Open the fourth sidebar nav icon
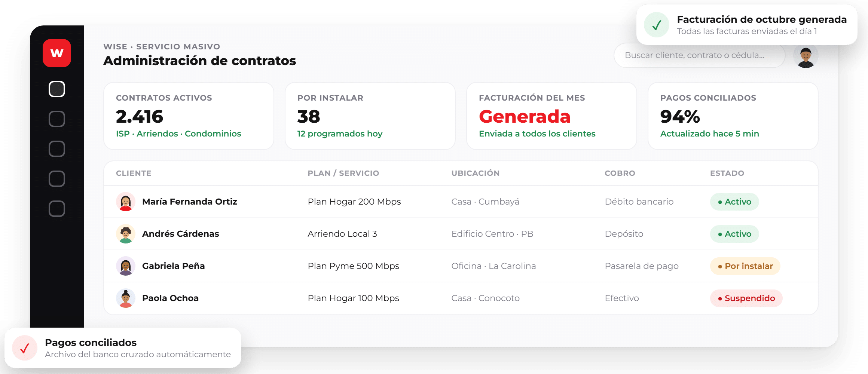The image size is (868, 374). tap(57, 179)
